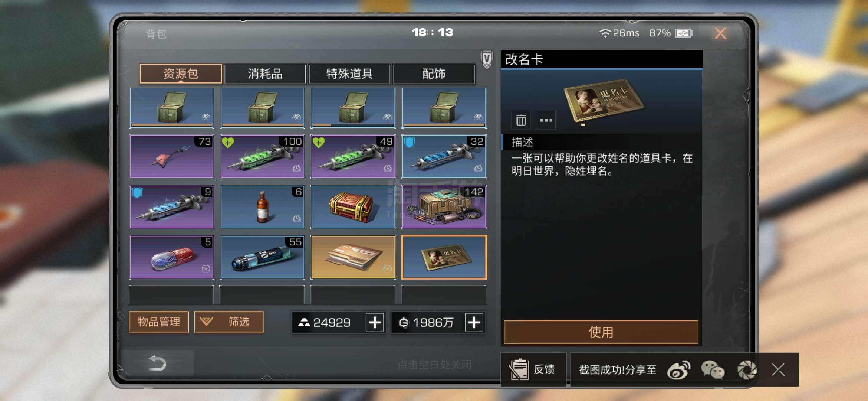Open the 反馈 feedback button
The width and height of the screenshot is (868, 401).
pyautogui.click(x=533, y=369)
